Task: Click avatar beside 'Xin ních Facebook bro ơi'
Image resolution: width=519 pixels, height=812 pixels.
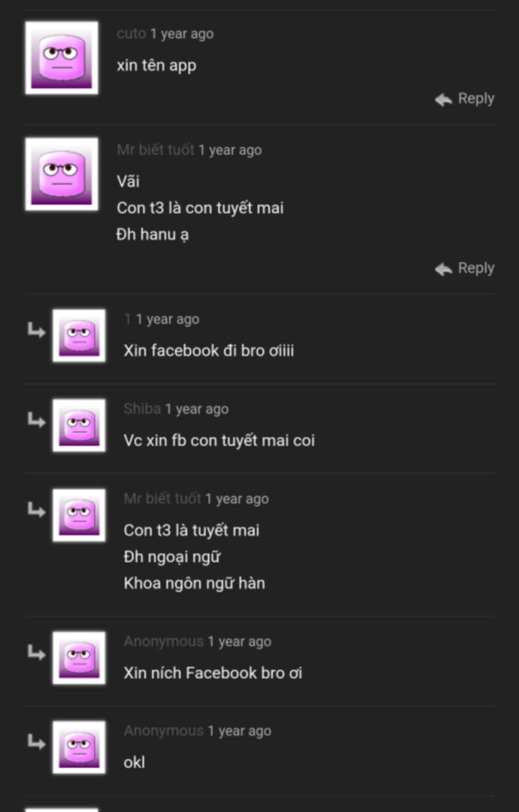Action: pos(79,658)
